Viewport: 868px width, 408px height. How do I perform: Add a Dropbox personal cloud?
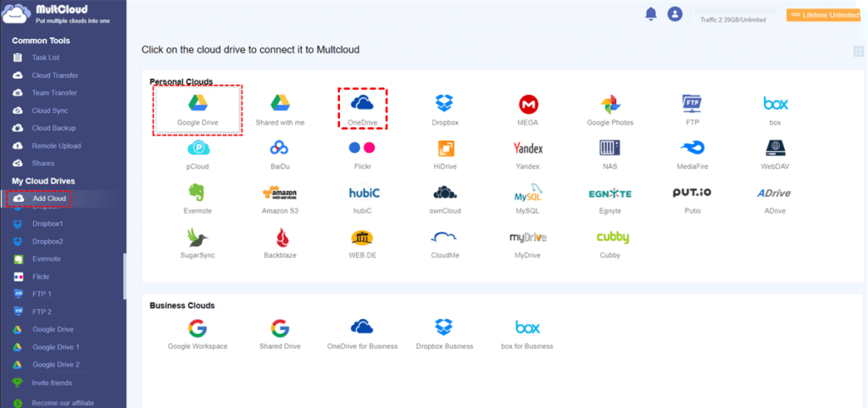[444, 110]
